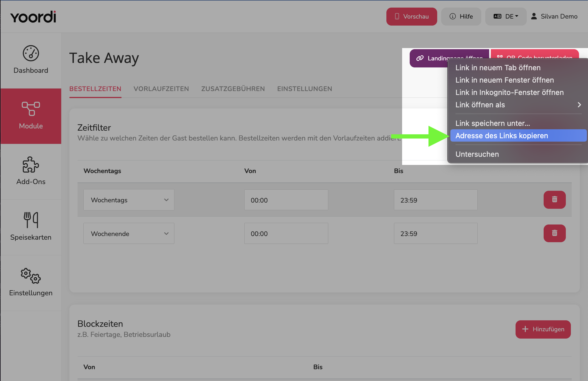Delete the Wochentags time row
The width and height of the screenshot is (588, 381).
coord(555,200)
